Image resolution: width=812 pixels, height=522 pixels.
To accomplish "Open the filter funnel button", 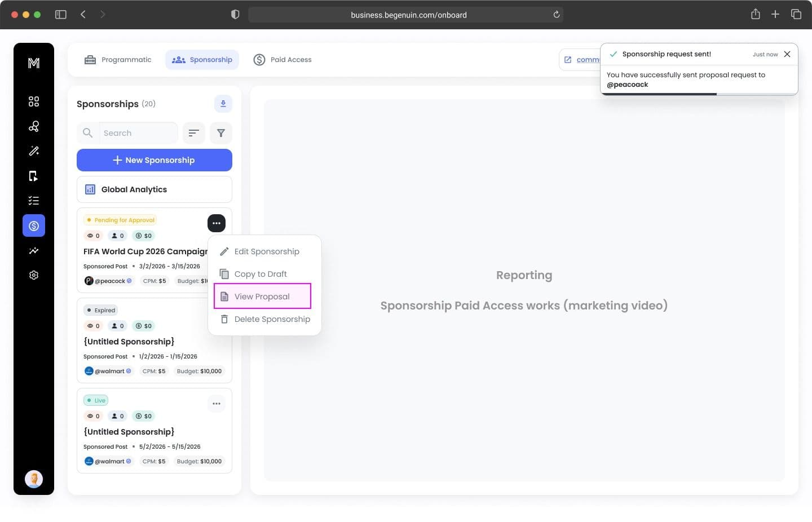I will point(221,133).
